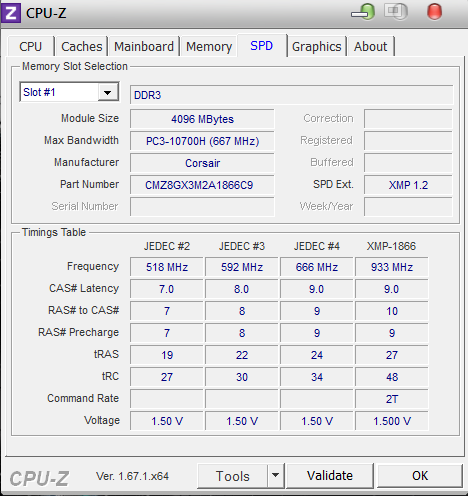The image size is (468, 503).
Task: Click the PC3-10700H (667 MHz) bandwidth value
Action: (x=202, y=141)
